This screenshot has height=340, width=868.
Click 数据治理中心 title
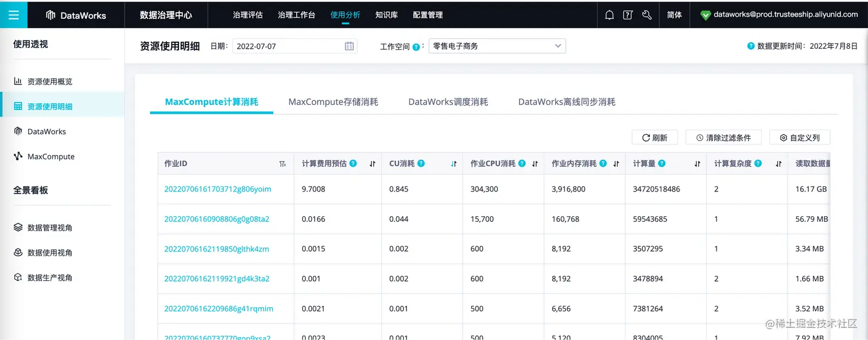[166, 15]
